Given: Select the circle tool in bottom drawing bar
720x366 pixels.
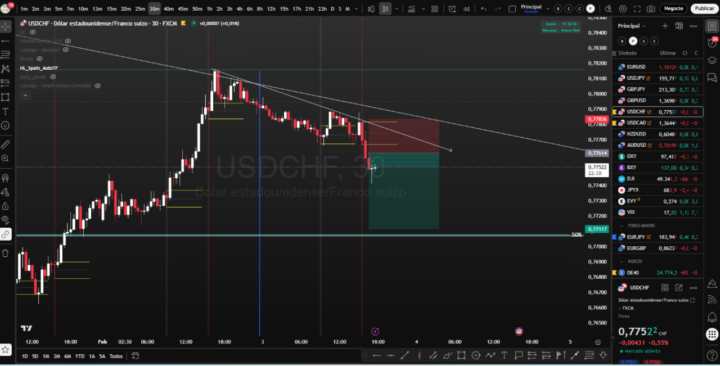Looking at the screenshot, I should (x=476, y=355).
